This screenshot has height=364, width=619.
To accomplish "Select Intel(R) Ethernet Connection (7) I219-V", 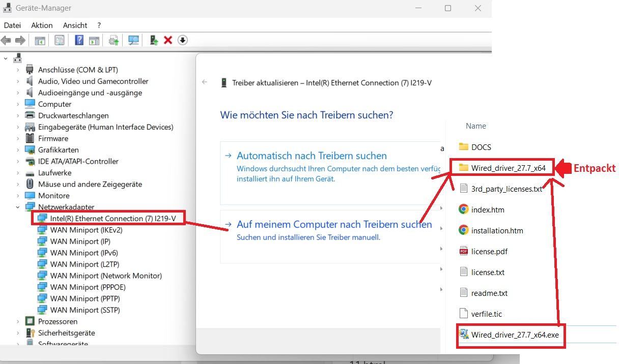I will click(x=113, y=219).
